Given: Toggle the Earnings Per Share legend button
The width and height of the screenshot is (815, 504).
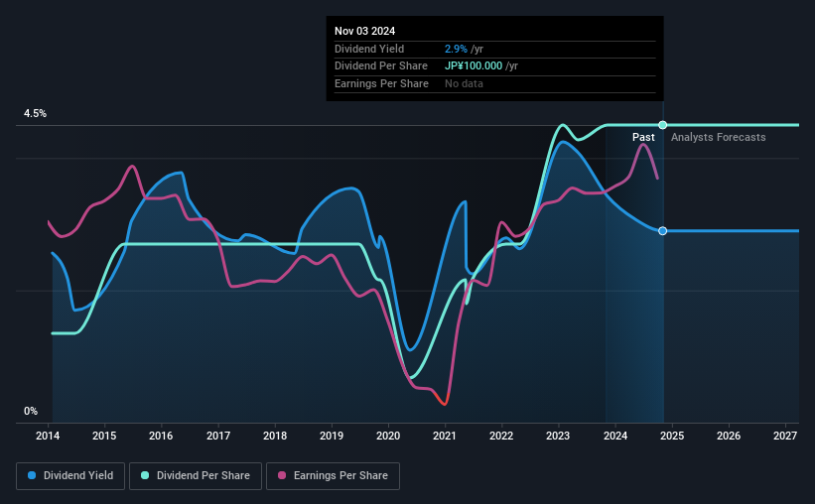Looking at the screenshot, I should [x=334, y=476].
